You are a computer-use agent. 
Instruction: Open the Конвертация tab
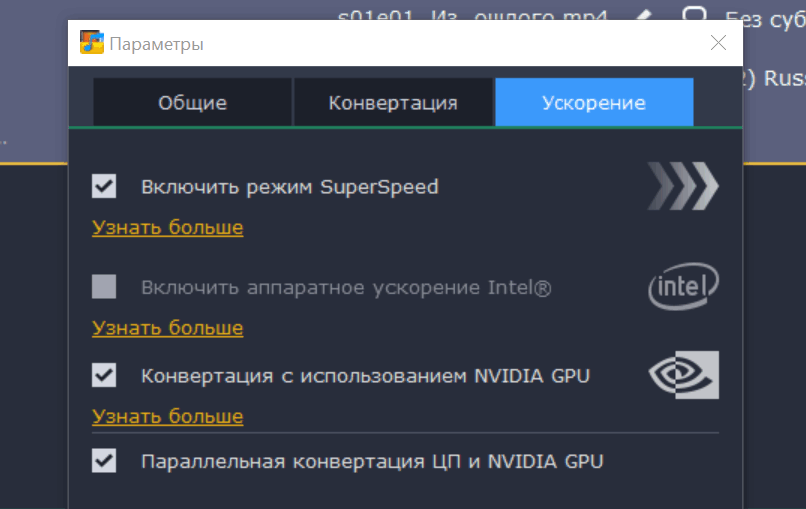tap(393, 102)
